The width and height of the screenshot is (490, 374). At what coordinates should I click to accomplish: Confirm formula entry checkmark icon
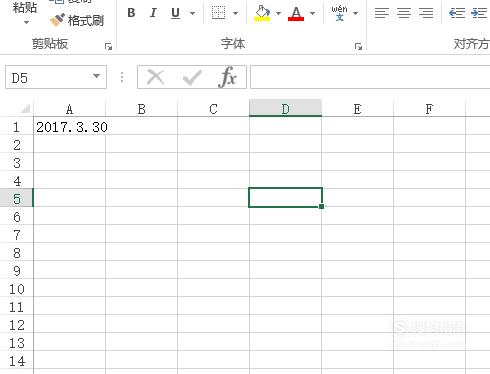coord(192,77)
